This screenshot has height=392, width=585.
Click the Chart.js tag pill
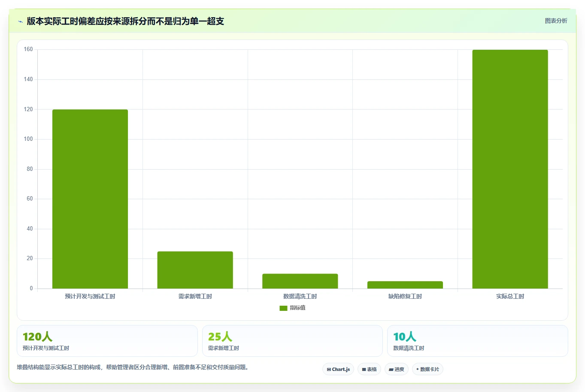coord(338,369)
